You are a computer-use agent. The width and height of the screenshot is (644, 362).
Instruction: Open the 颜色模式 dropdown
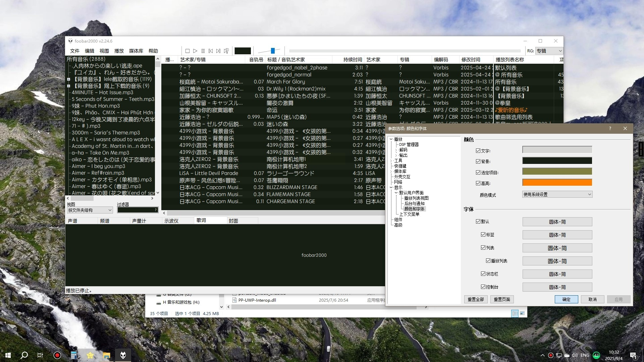pyautogui.click(x=557, y=194)
